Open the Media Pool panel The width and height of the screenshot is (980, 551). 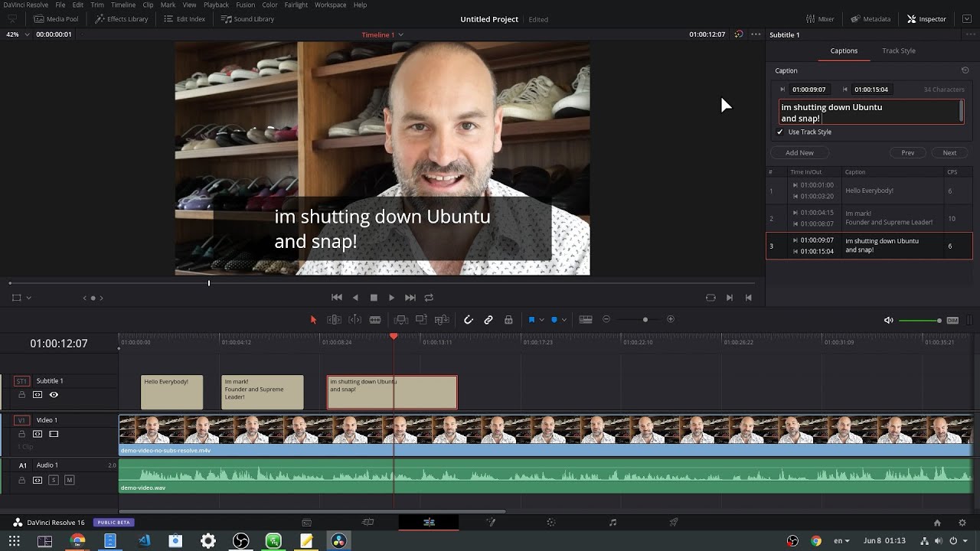pos(55,19)
